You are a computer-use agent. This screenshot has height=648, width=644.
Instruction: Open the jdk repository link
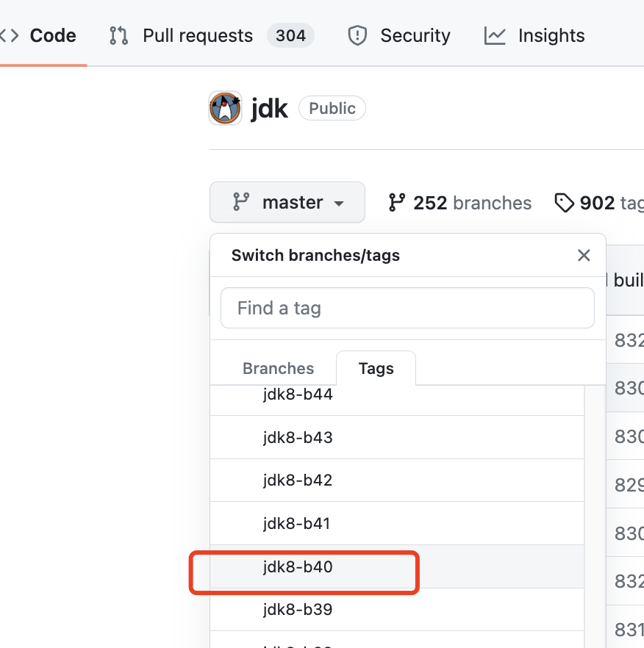(x=269, y=109)
